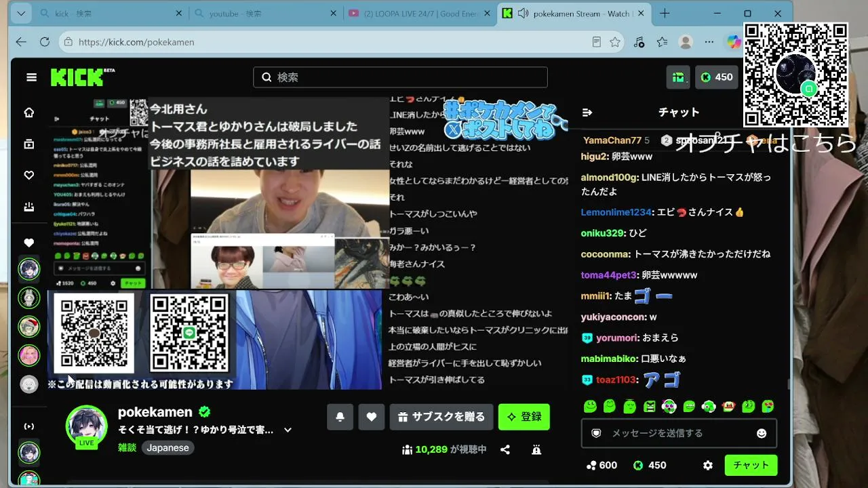Click the 検索 search field

(x=400, y=77)
